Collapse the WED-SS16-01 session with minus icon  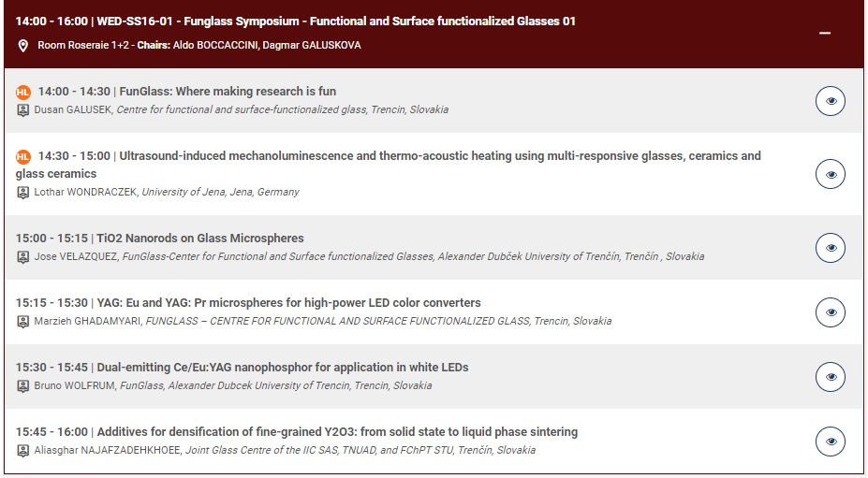pos(825,33)
